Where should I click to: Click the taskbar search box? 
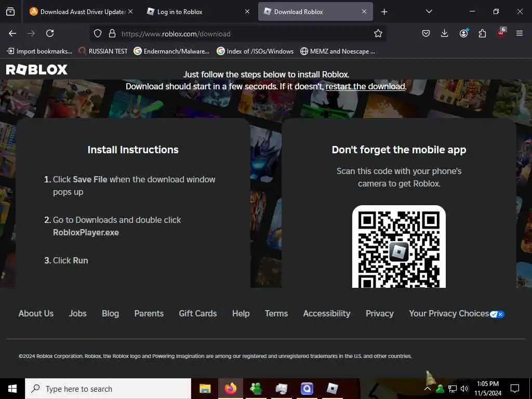[108, 389]
